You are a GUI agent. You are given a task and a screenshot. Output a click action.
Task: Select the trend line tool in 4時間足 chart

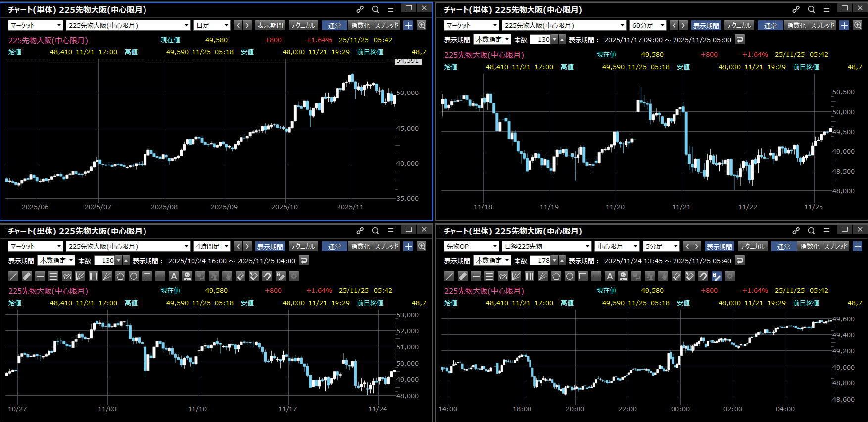tap(13, 276)
